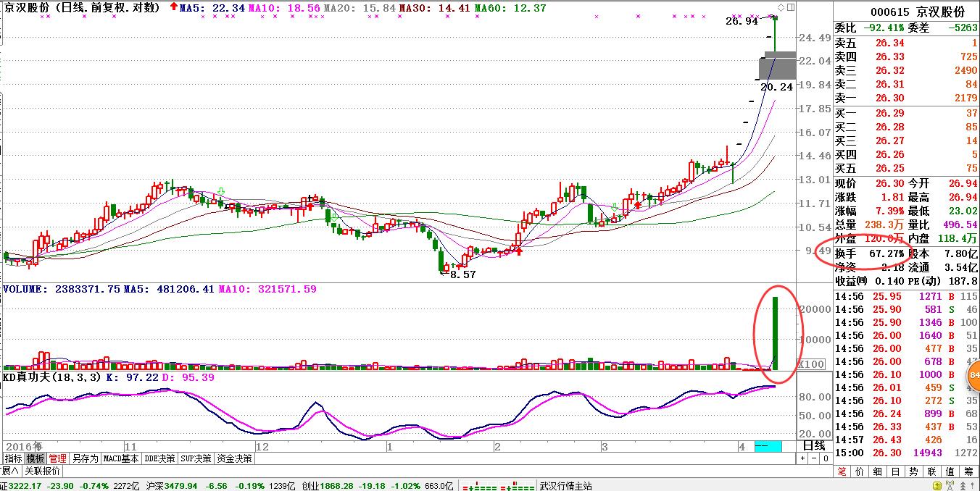The image size is (980, 491).
Task: Click the plus zoom button under 日线
Action: (802, 458)
